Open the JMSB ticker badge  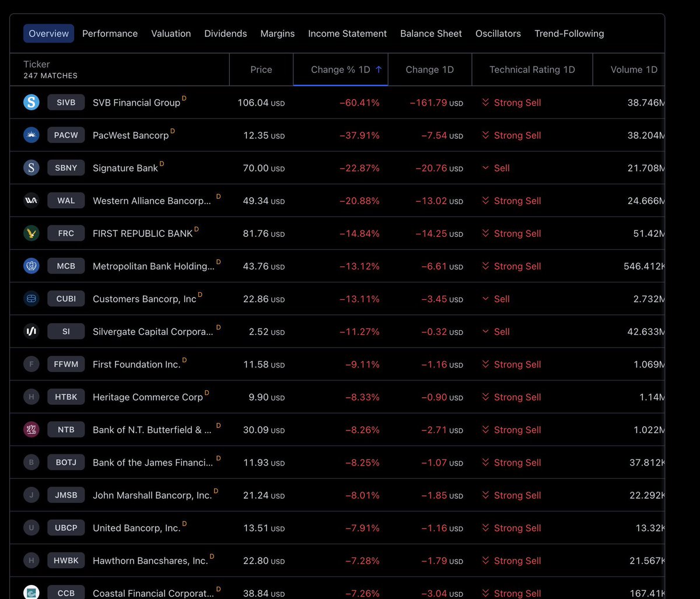[x=66, y=495]
